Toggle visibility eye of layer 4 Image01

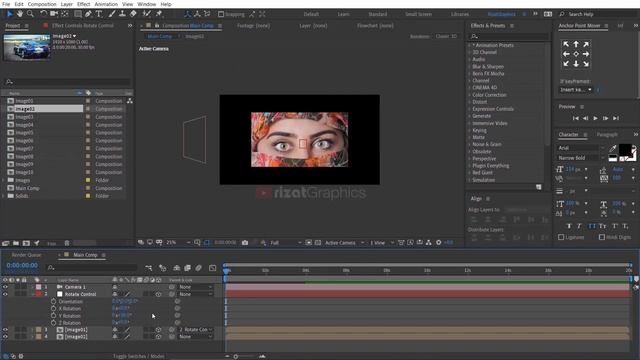[x=5, y=337]
